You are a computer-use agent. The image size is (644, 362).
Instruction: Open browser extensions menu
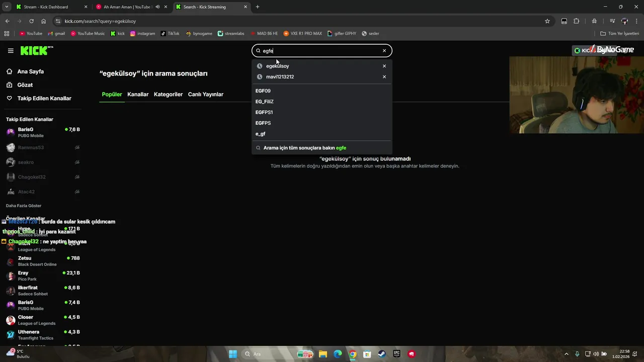577,21
